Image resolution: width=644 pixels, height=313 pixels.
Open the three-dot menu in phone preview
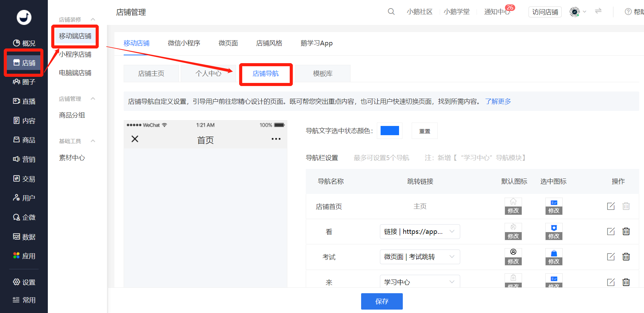pos(276,139)
